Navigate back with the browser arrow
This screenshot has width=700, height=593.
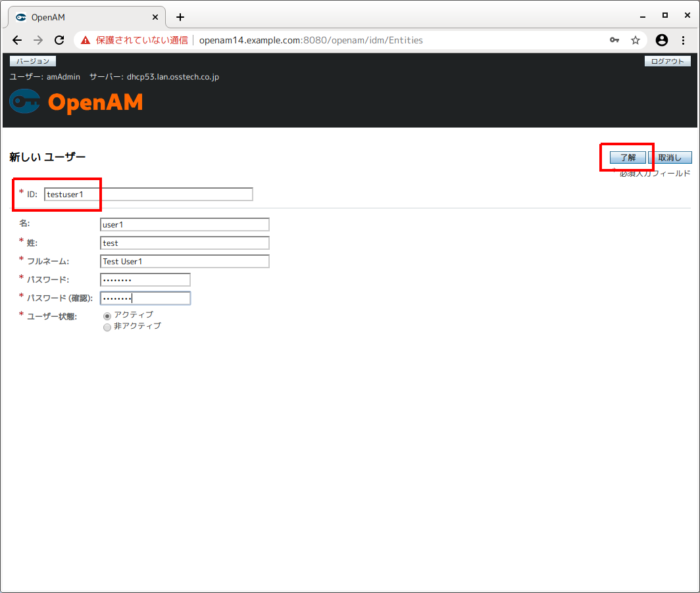[17, 40]
